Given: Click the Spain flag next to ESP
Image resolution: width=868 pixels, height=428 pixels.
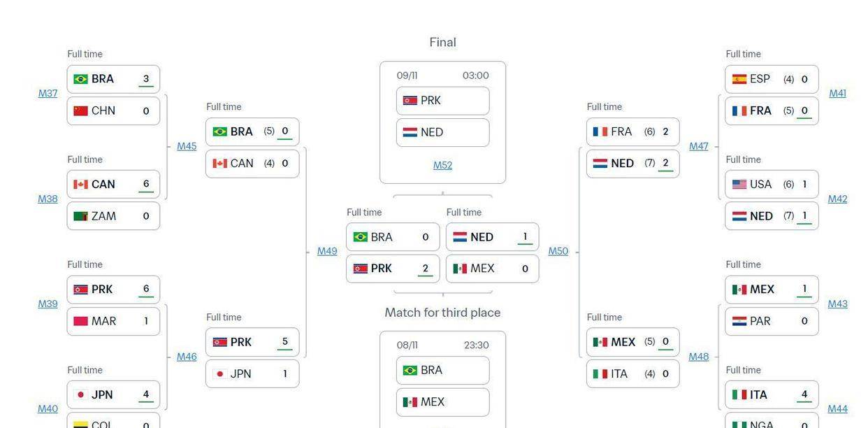Looking at the screenshot, I should click(739, 79).
